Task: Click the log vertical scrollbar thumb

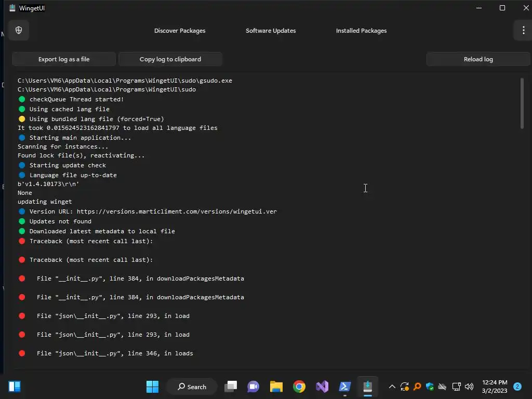Action: tap(522, 103)
